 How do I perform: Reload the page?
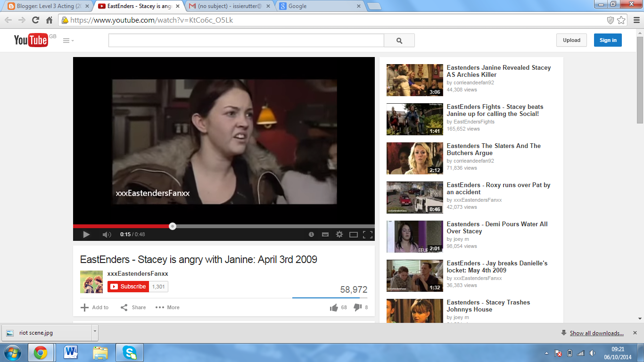[35, 20]
